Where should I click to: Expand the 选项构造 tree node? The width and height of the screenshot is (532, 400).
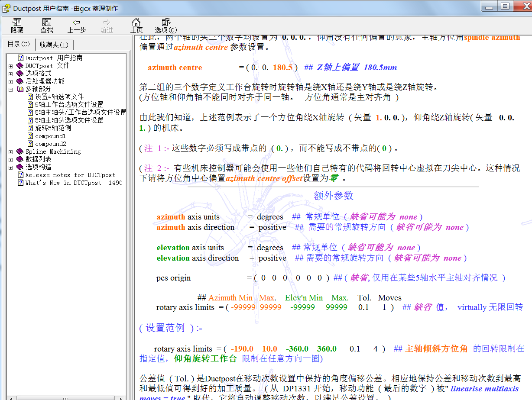(x=10, y=167)
